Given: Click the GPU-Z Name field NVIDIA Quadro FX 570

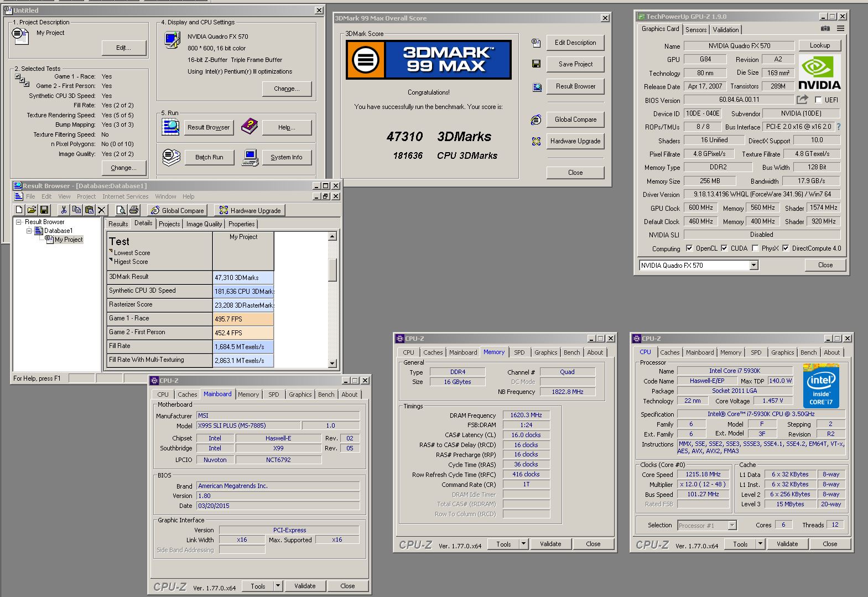Looking at the screenshot, I should [x=739, y=46].
